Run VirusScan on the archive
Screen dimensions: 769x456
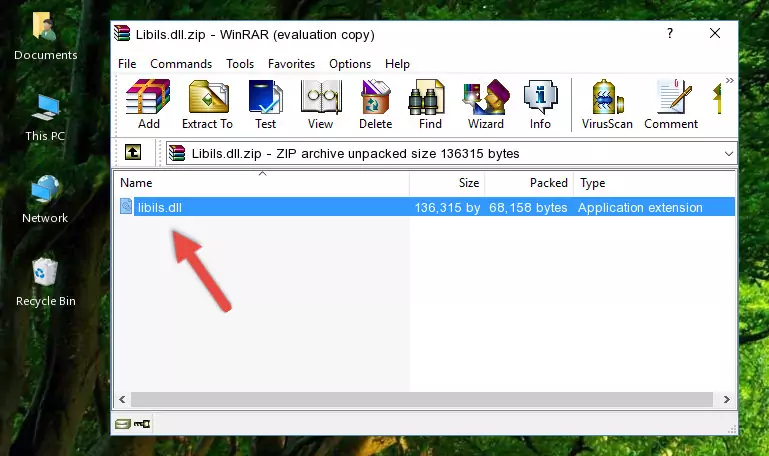click(607, 104)
